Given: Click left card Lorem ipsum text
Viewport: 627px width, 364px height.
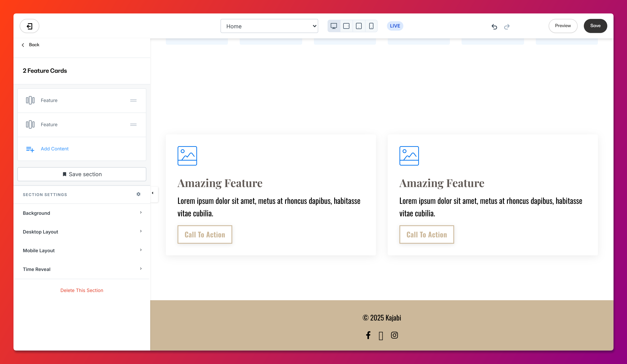Looking at the screenshot, I should [269, 207].
